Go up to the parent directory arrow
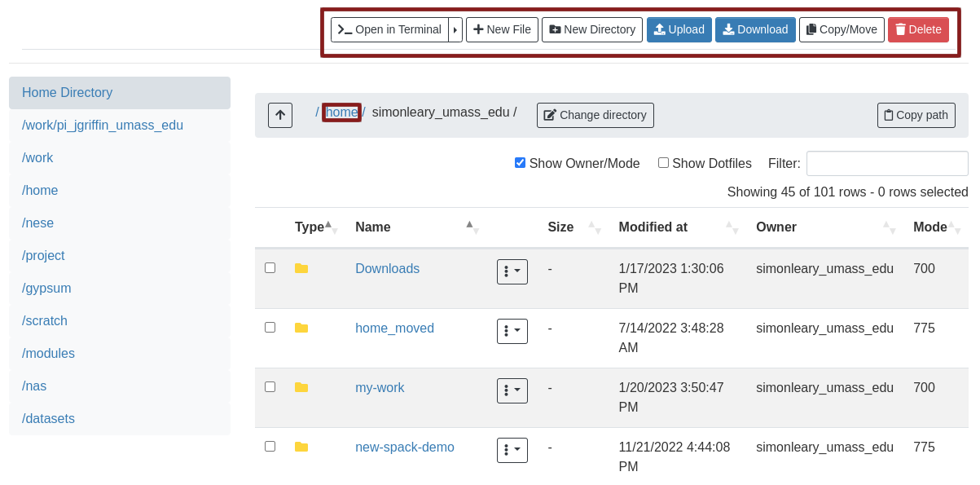Viewport: 980px width, 485px height. pyautogui.click(x=279, y=115)
